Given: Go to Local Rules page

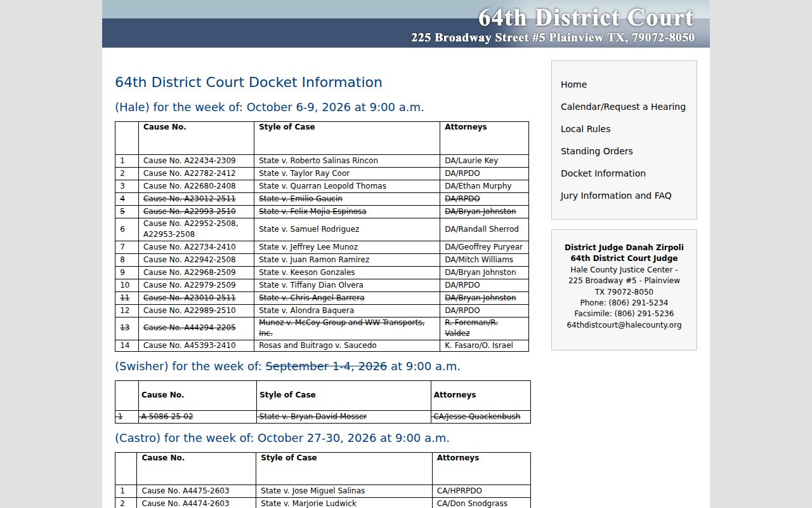Looking at the screenshot, I should [586, 129].
